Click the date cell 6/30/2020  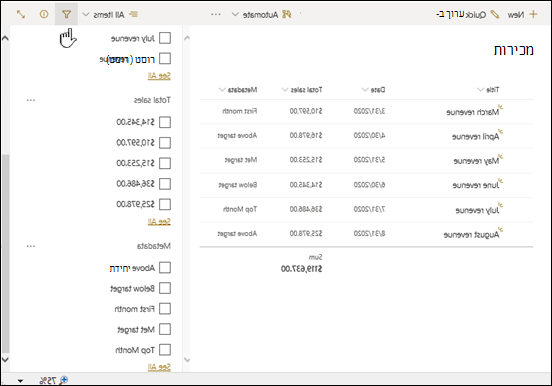369,185
